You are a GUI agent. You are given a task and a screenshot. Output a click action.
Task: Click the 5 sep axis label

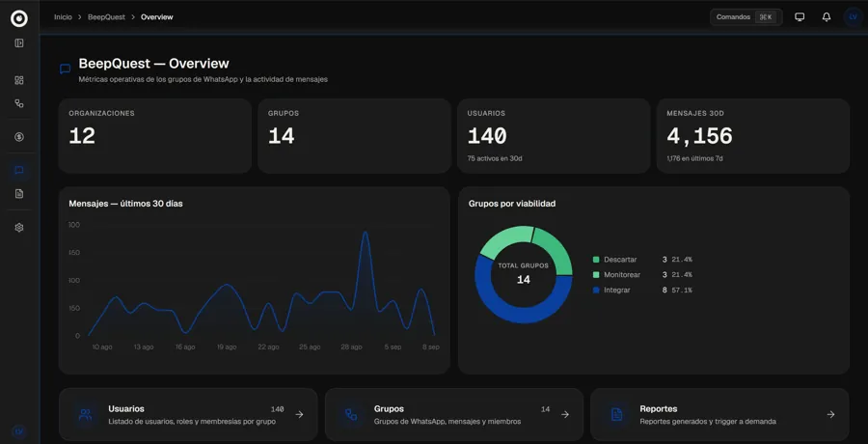click(393, 347)
